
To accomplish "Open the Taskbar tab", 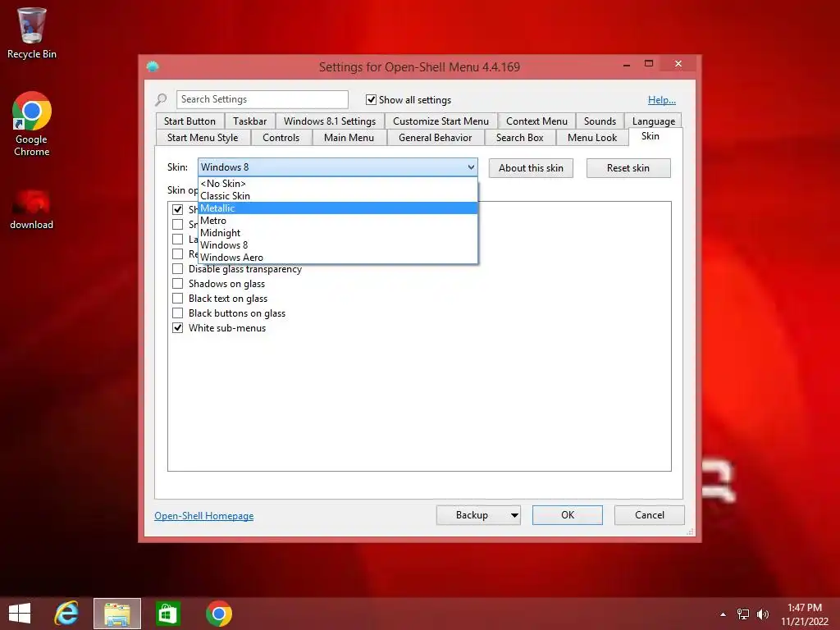I will tap(249, 121).
